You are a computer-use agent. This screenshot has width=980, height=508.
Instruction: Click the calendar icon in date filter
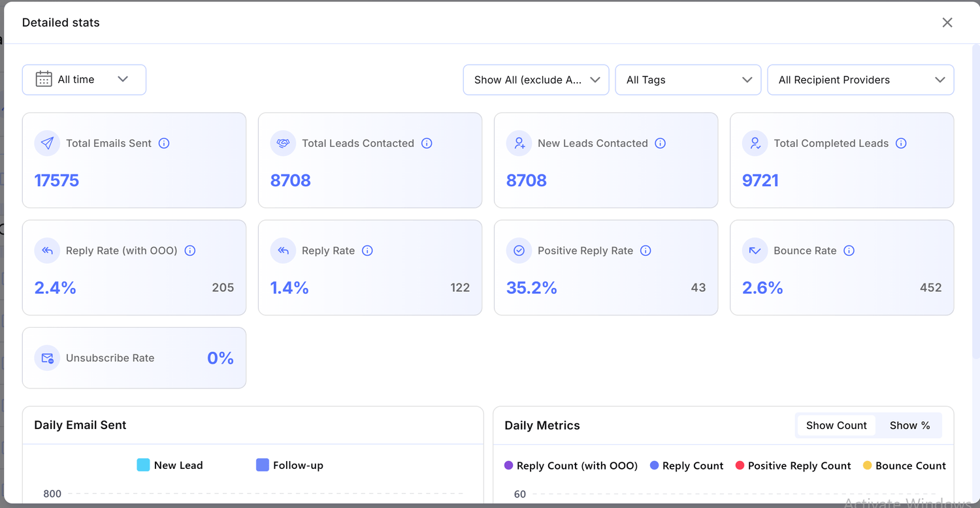[44, 79]
